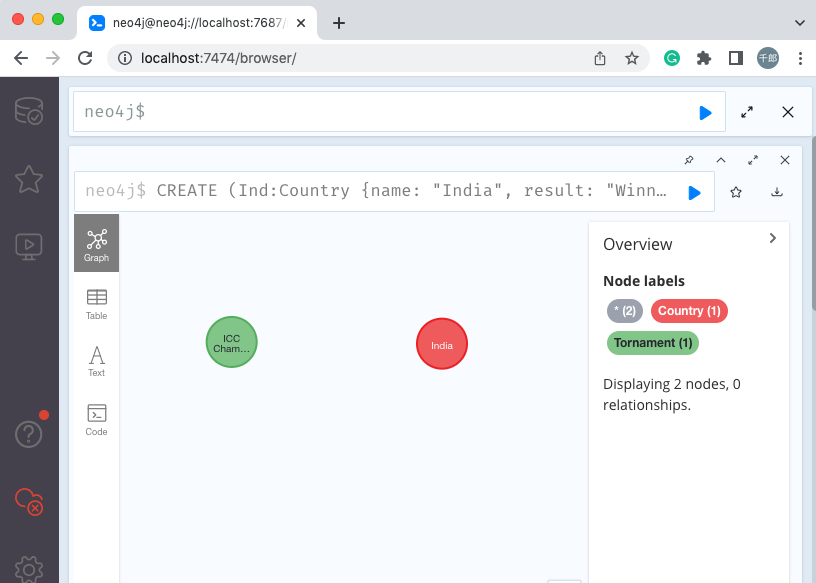The image size is (816, 583).
Task: View site information for localhost
Action: point(125,58)
